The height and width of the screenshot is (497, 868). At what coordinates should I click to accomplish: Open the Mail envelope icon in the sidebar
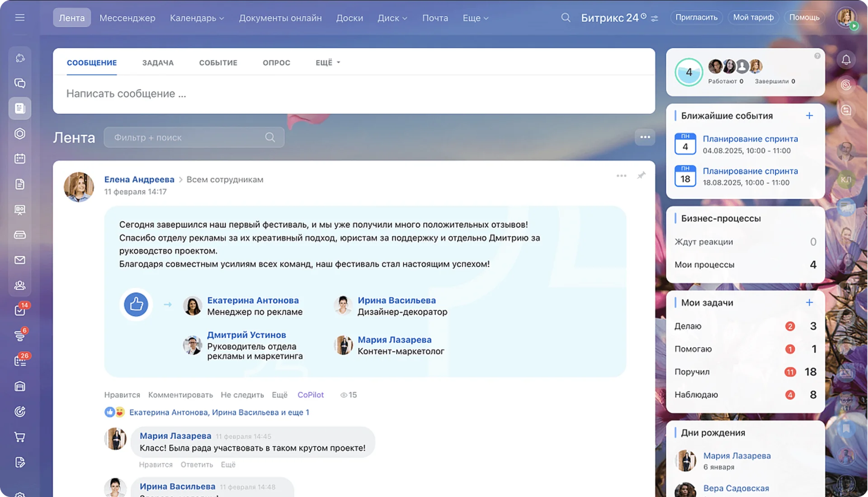pyautogui.click(x=20, y=260)
